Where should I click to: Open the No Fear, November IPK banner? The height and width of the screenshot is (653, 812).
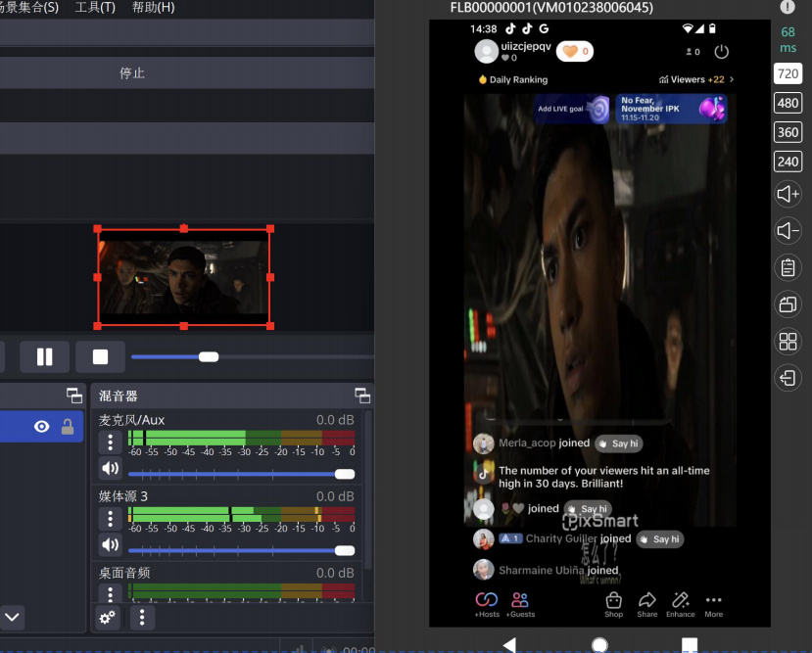point(671,110)
